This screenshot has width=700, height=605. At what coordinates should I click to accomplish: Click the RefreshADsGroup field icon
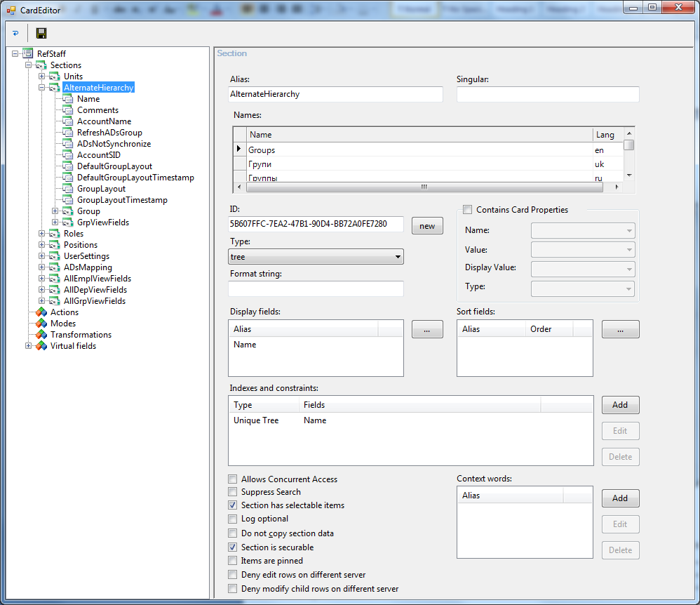pos(68,132)
